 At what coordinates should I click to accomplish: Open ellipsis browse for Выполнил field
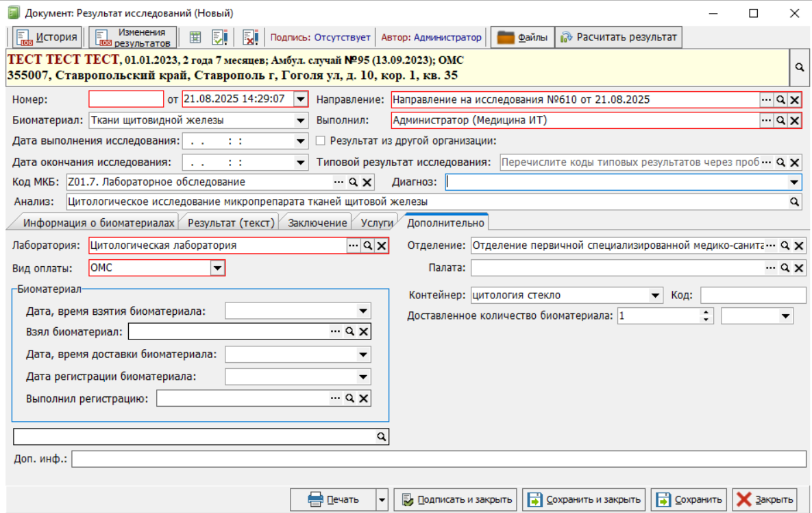pos(766,120)
